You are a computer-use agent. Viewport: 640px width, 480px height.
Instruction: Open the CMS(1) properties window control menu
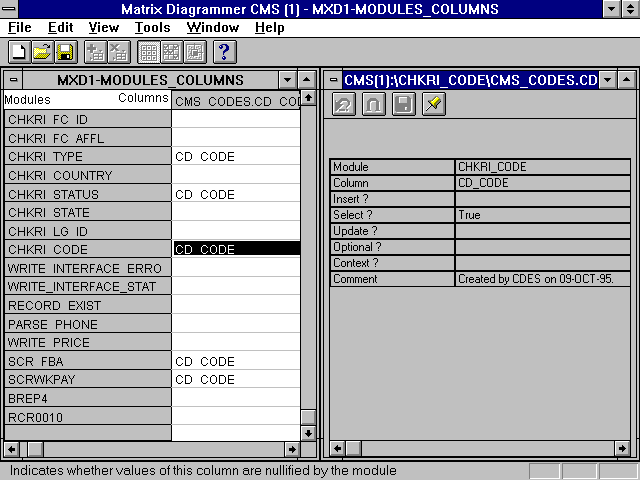pyautogui.click(x=332, y=80)
